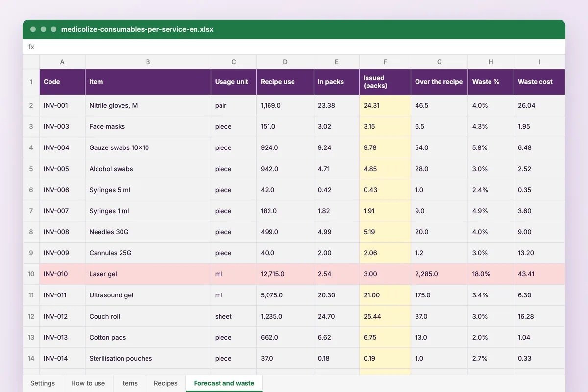Select cell 'Needles 30G'
This screenshot has height=392, width=588.
(x=148, y=232)
